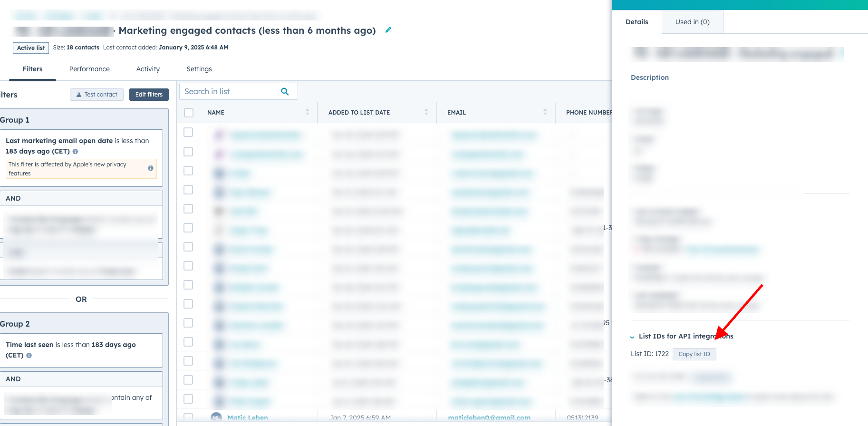
Task: Toggle the select-all checkbox in table header
Action: click(189, 113)
